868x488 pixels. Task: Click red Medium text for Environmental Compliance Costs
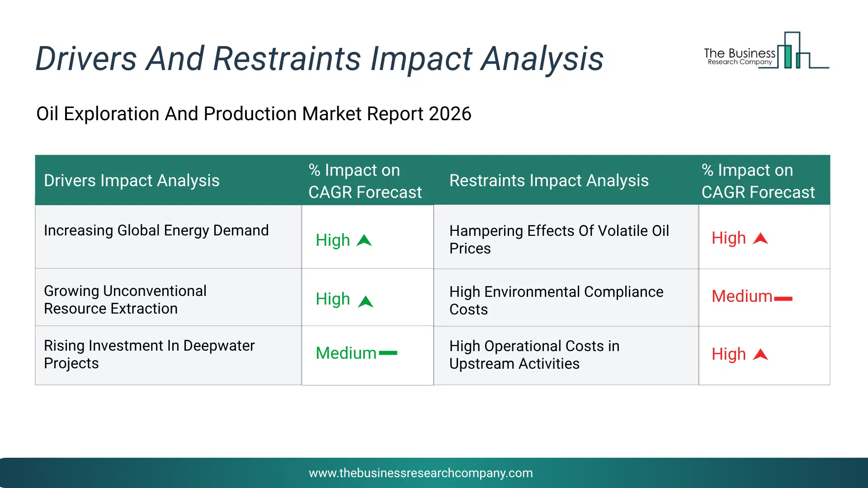(x=742, y=296)
